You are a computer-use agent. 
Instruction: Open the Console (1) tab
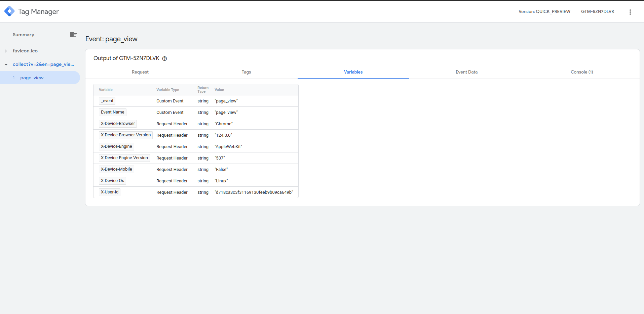(581, 72)
